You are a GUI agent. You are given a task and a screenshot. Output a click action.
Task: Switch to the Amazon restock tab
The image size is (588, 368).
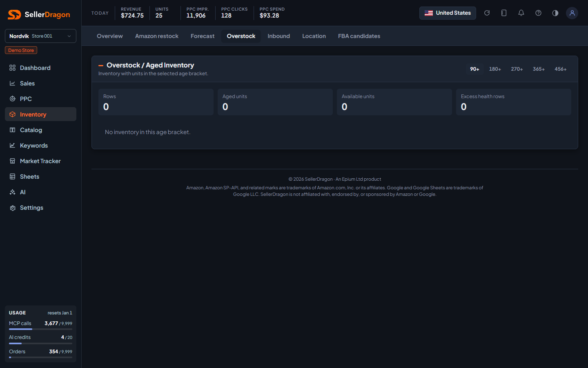157,36
